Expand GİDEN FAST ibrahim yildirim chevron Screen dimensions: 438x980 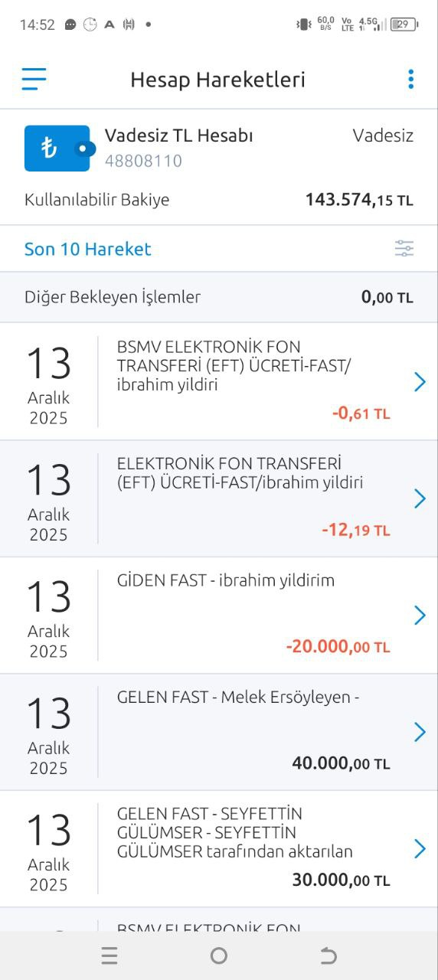[x=420, y=616]
